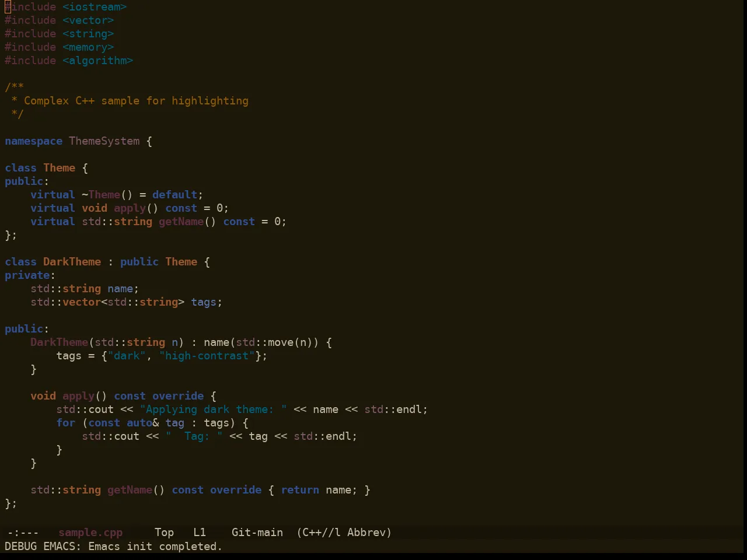Click the <algorithm> include header
747x560 pixels.
click(98, 61)
